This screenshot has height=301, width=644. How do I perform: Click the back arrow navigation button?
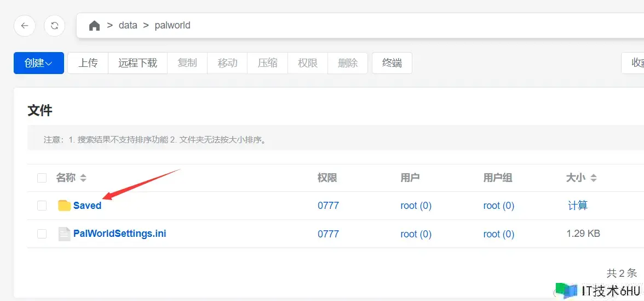[x=25, y=26]
